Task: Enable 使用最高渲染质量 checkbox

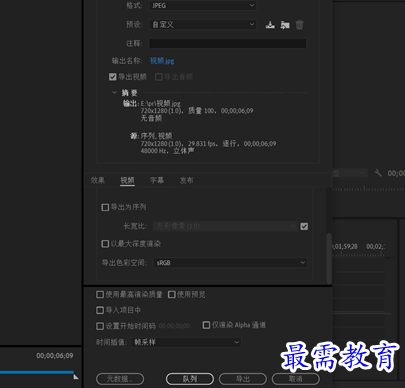Action: pos(100,294)
